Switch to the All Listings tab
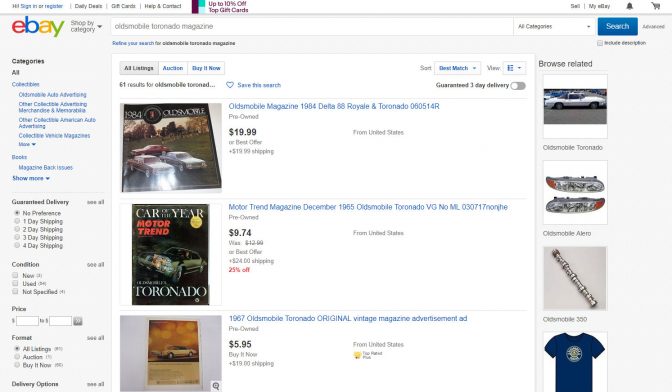The width and height of the screenshot is (672, 392). click(x=139, y=68)
